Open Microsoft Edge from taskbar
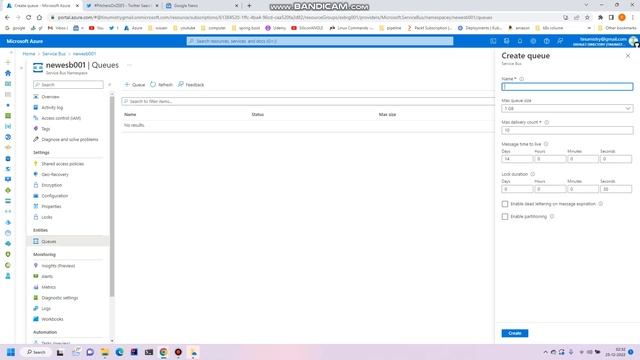Viewport: 640px width, 360px height. tap(120, 352)
